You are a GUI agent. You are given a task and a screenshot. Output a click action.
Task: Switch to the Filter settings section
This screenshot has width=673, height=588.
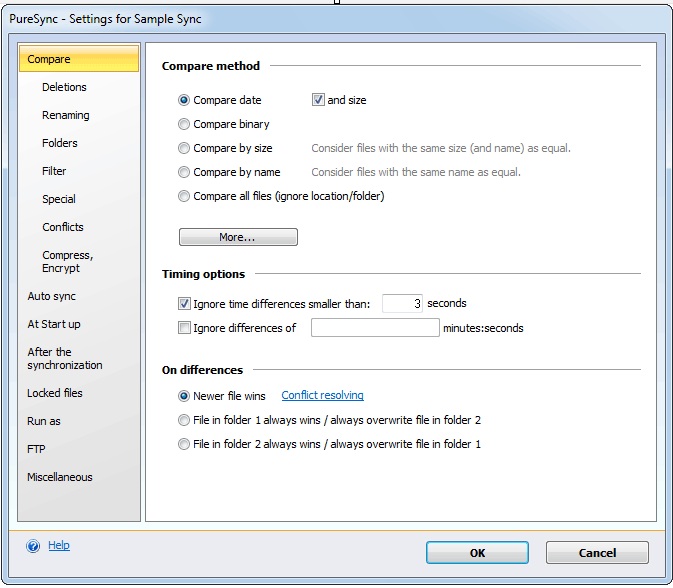54,171
